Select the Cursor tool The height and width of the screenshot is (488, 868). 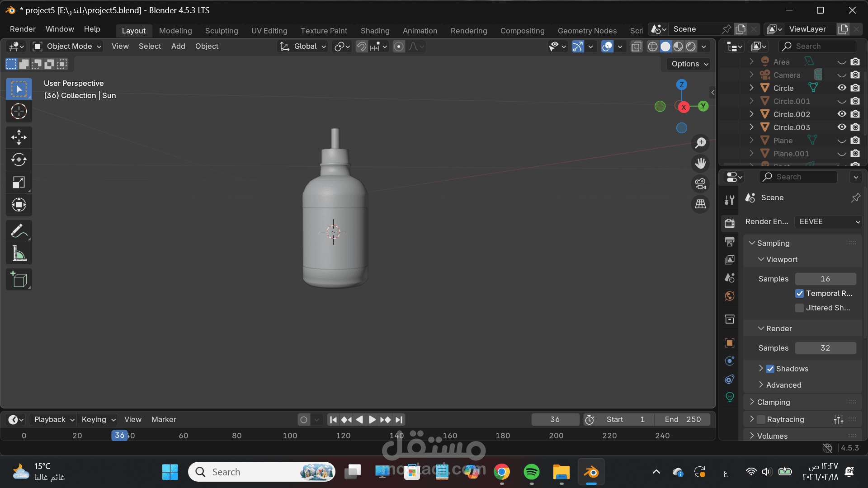click(x=19, y=111)
